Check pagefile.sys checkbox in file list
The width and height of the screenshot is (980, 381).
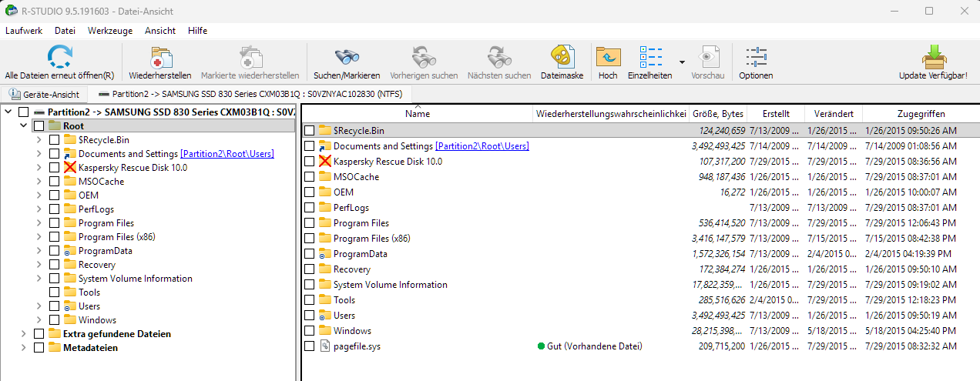309,346
